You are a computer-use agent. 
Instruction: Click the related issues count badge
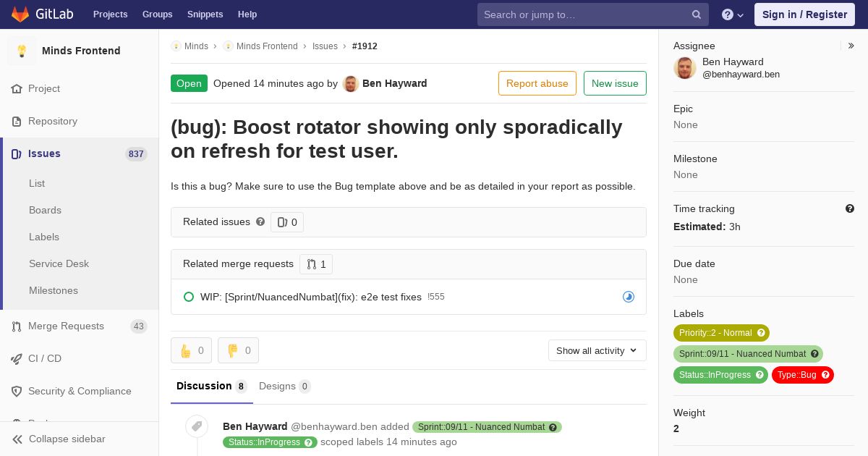click(x=287, y=222)
